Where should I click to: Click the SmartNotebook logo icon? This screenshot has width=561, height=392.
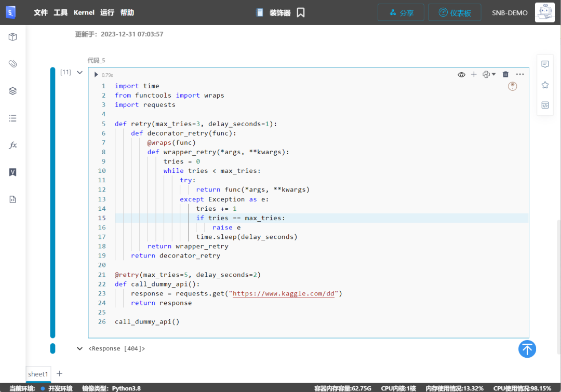pyautogui.click(x=11, y=12)
